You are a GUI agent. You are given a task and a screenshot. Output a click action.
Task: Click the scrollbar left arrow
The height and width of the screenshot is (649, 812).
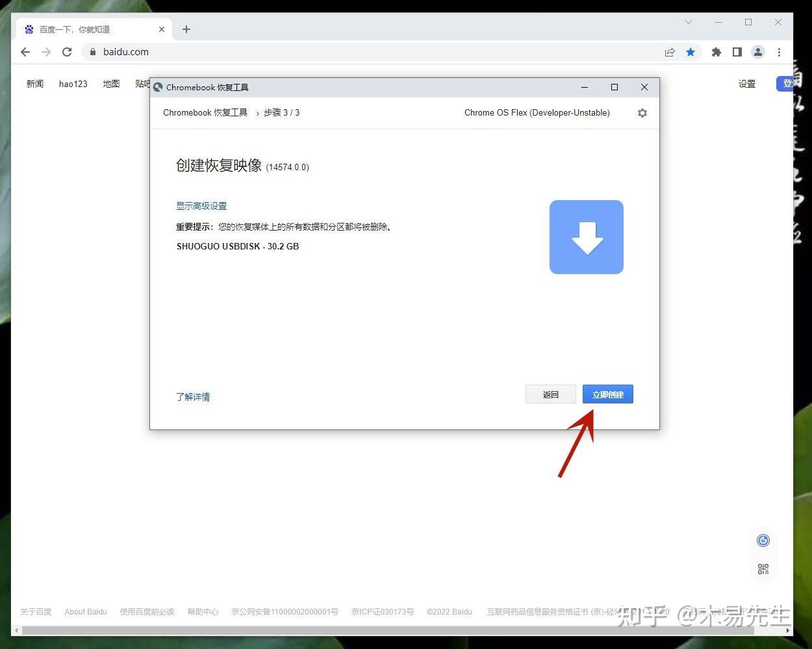click(x=16, y=630)
